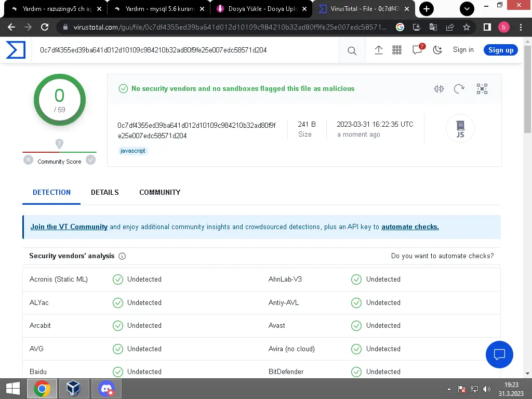Open the apps grid menu icon

point(397,50)
